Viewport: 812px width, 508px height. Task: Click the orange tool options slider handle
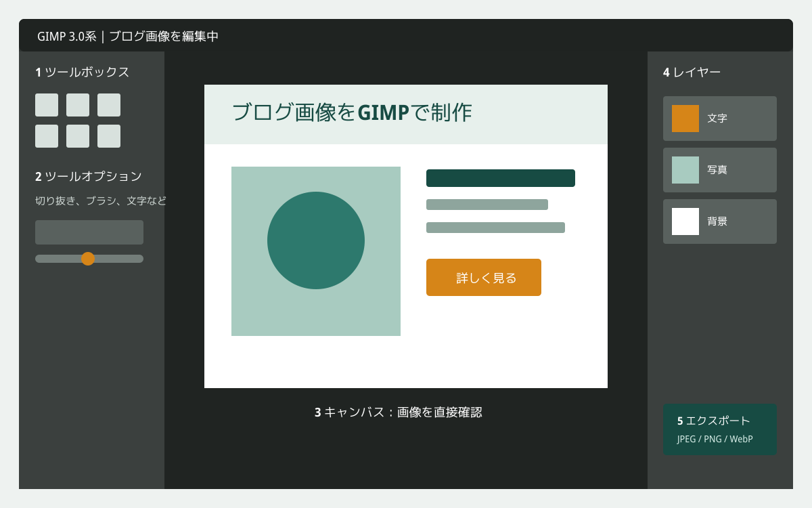(x=88, y=259)
